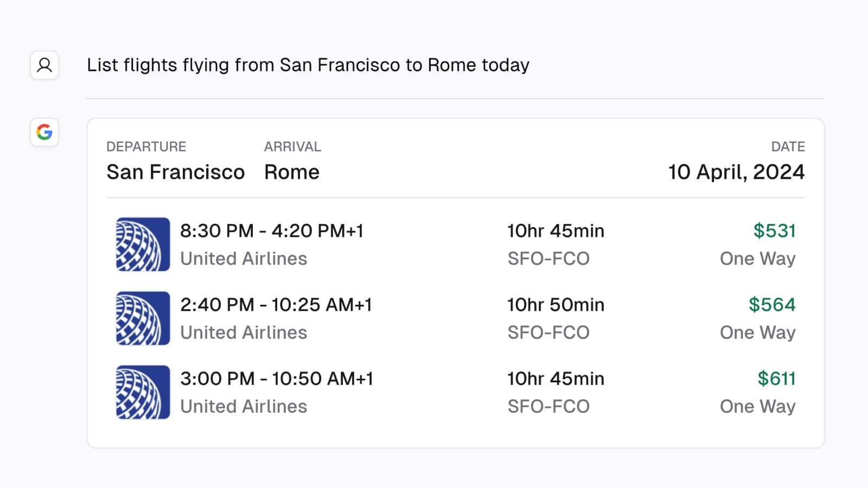Select the 2:40 PM - 10:25 AM+1 flight
The image size is (868, 488).
[x=276, y=305]
